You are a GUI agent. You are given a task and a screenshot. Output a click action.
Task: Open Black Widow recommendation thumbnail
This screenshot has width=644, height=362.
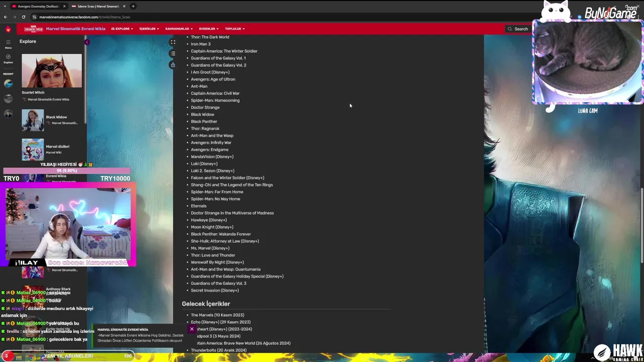[x=33, y=120]
